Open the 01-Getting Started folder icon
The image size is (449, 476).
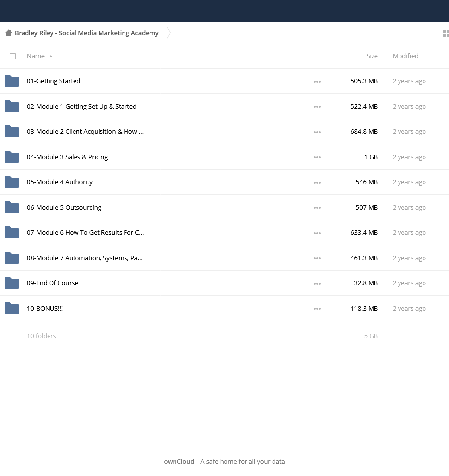pos(12,81)
